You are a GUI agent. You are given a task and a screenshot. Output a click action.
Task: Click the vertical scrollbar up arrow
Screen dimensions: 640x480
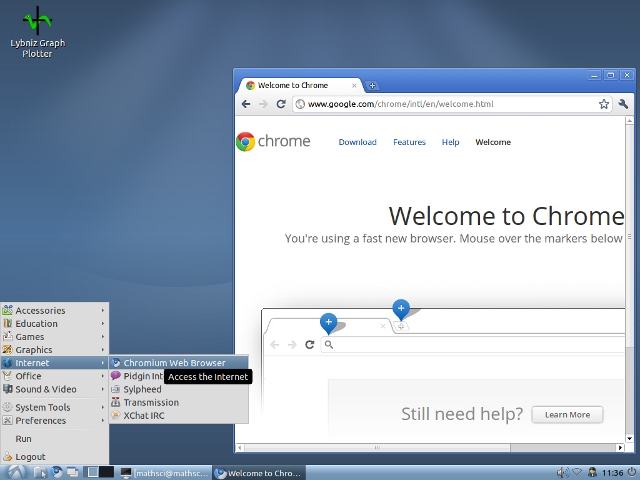click(629, 121)
